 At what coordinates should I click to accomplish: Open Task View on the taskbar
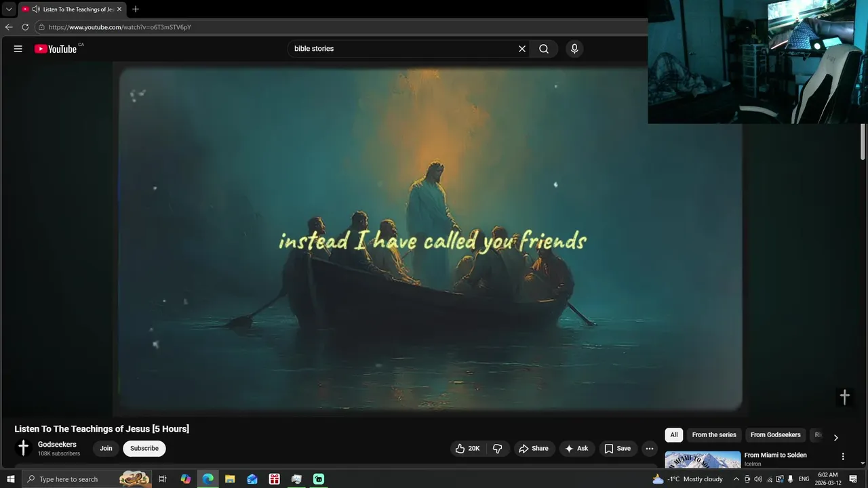(163, 479)
